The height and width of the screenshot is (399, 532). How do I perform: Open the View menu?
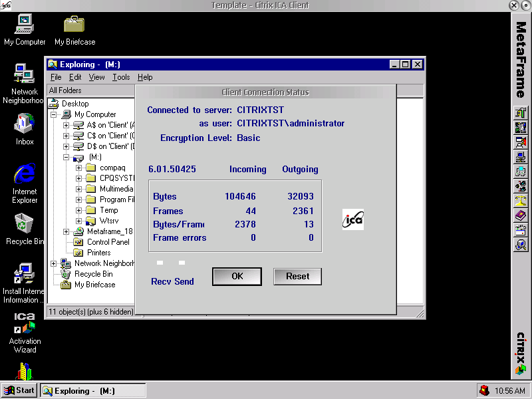coord(96,77)
